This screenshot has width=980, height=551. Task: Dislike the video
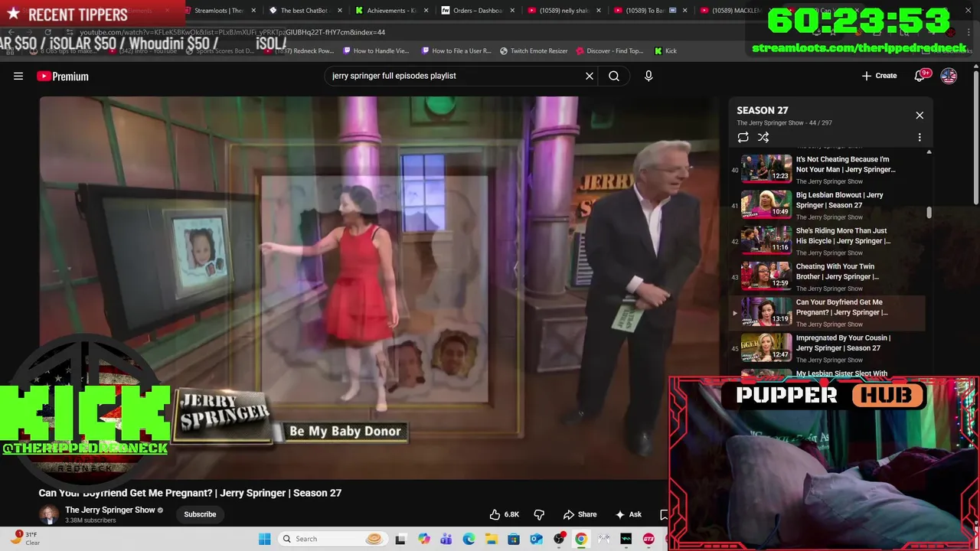(x=539, y=514)
